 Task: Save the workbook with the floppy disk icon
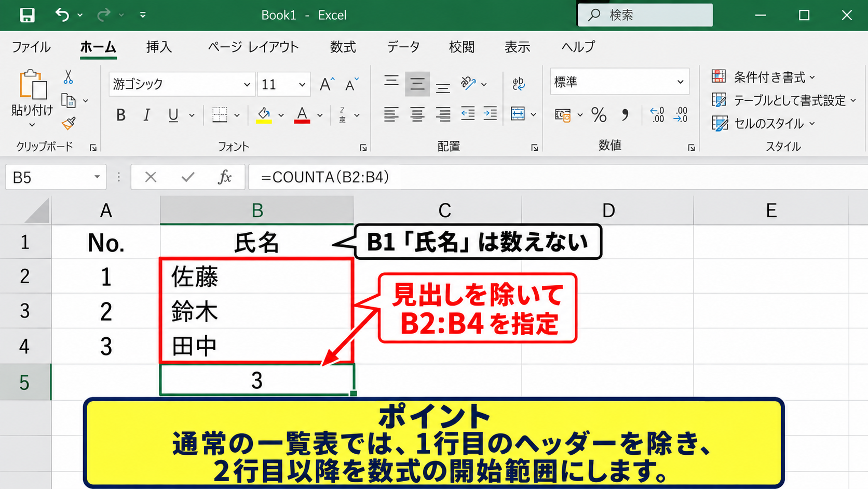tap(27, 15)
